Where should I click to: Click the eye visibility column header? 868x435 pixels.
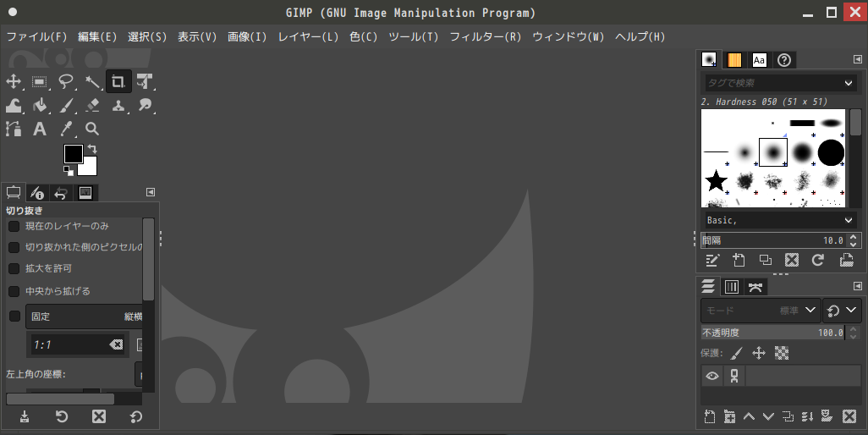(712, 376)
